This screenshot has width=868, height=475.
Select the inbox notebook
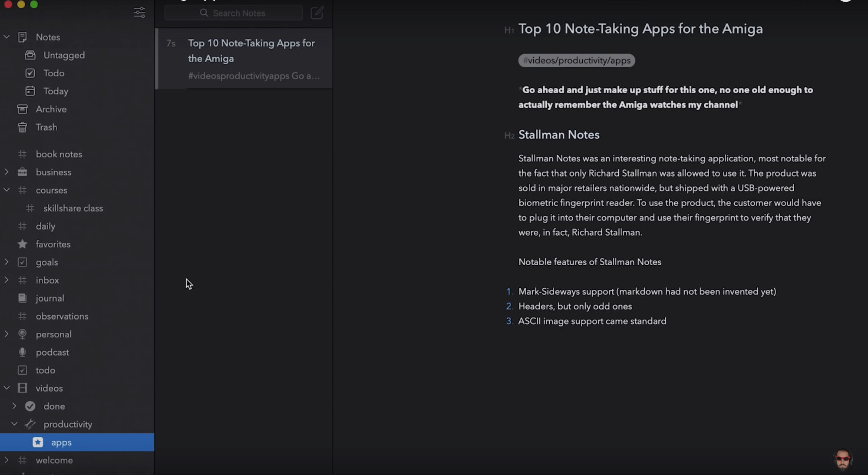[47, 280]
